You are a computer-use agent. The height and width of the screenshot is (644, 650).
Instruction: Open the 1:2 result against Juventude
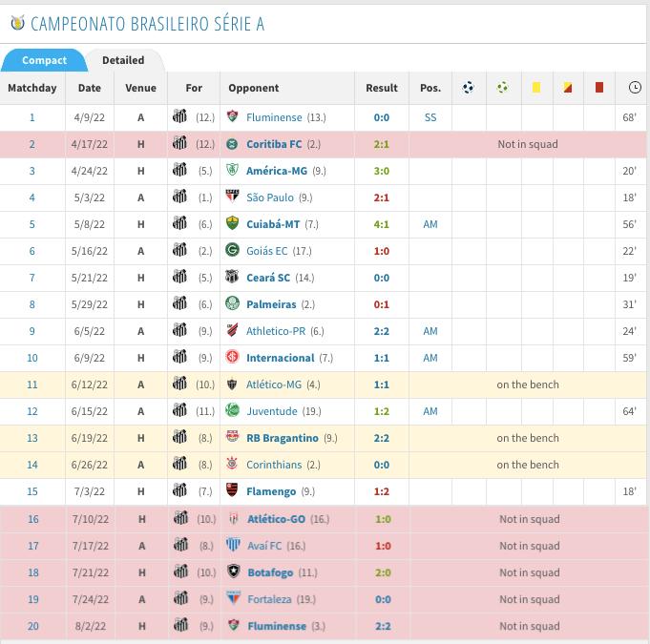(x=382, y=411)
